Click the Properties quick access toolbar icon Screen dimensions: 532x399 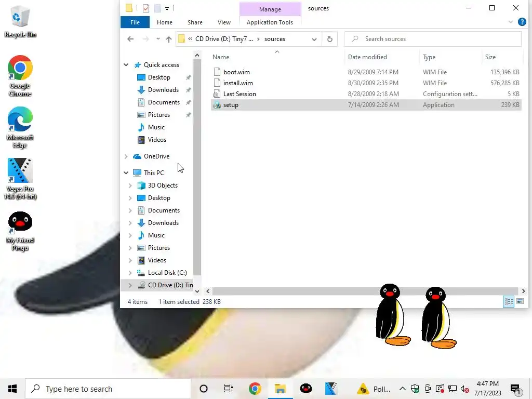click(146, 8)
